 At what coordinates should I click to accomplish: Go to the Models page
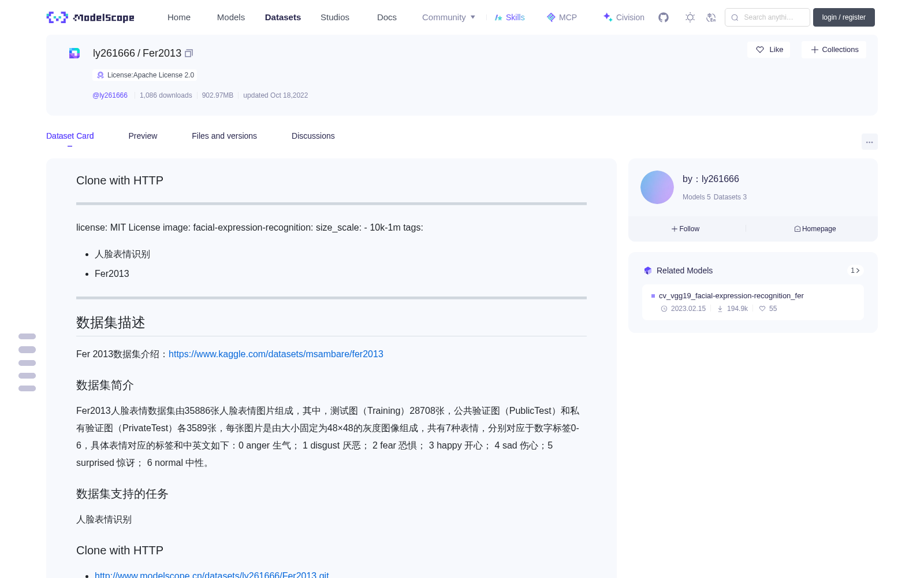[x=231, y=17]
